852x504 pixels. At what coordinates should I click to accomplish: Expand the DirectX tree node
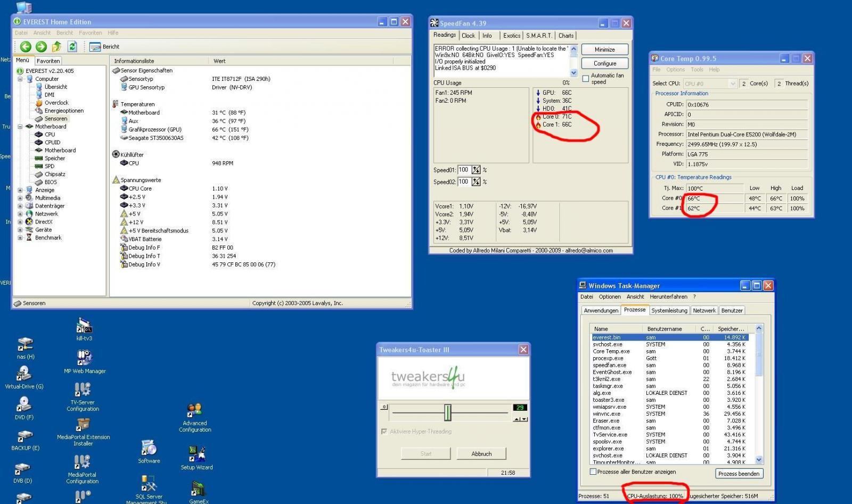(x=20, y=222)
